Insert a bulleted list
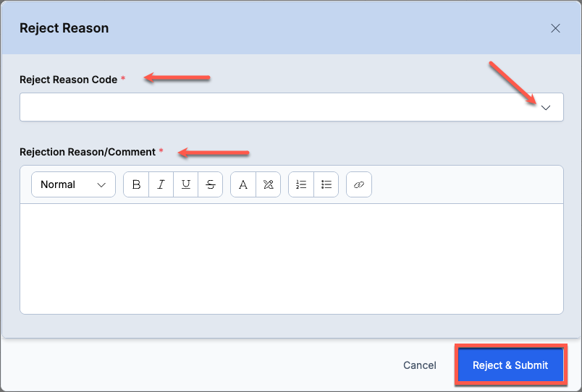The image size is (582, 392). click(x=326, y=184)
